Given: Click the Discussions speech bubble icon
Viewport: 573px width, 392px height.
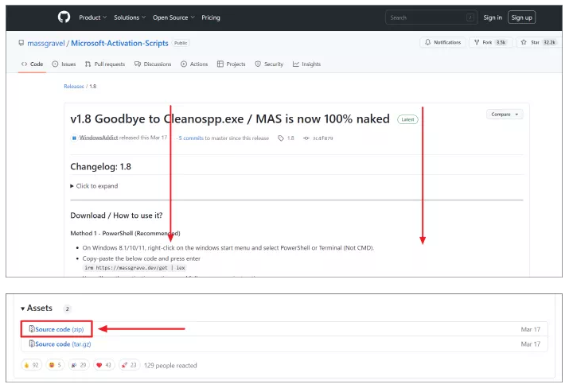Looking at the screenshot, I should (138, 64).
